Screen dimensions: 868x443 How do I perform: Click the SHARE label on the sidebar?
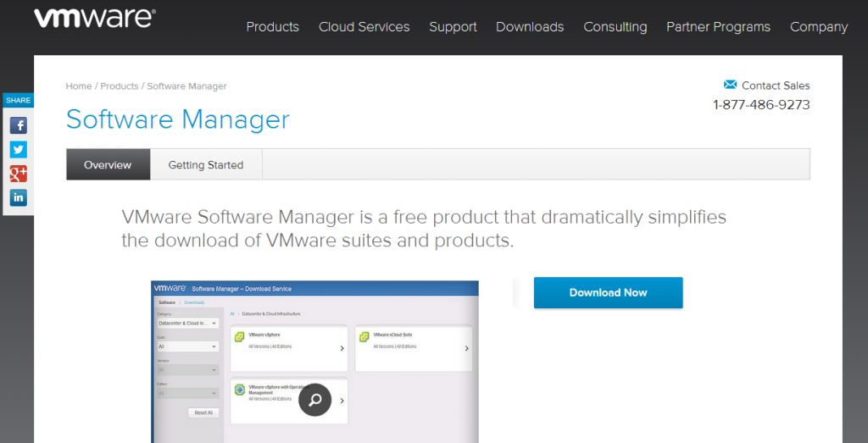19,100
